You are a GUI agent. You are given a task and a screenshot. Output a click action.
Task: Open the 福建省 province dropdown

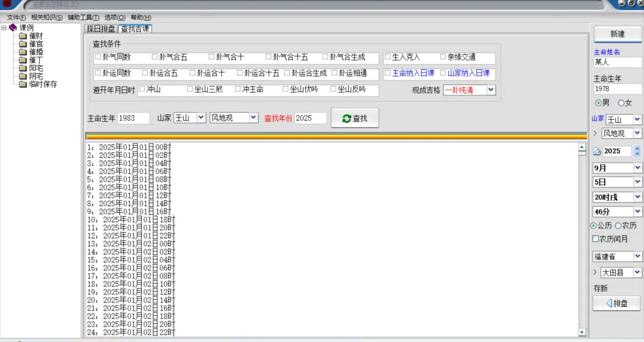[637, 256]
